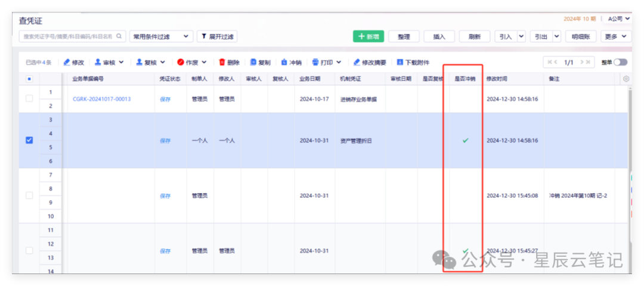Viewport: 644px width, 286px height.
Task: Click the 引入 button
Action: tap(506, 36)
